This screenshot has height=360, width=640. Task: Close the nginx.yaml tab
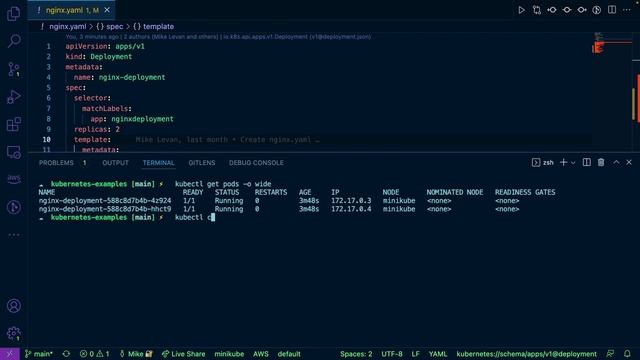(107, 10)
